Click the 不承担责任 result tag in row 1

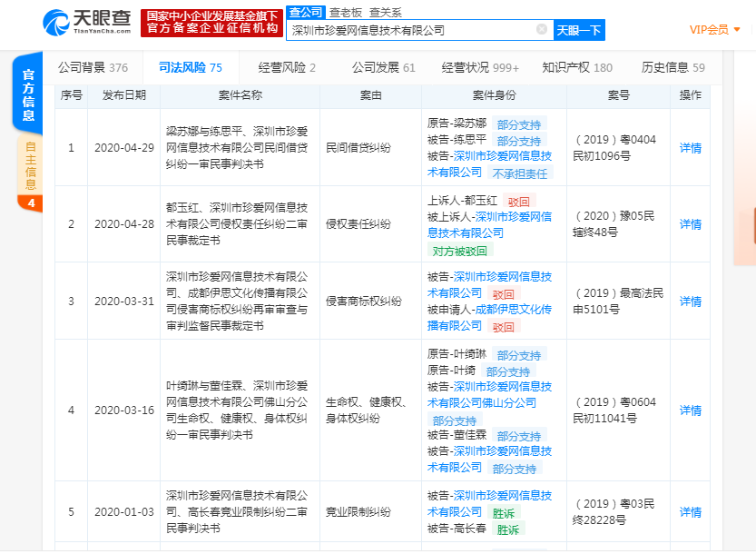520,173
